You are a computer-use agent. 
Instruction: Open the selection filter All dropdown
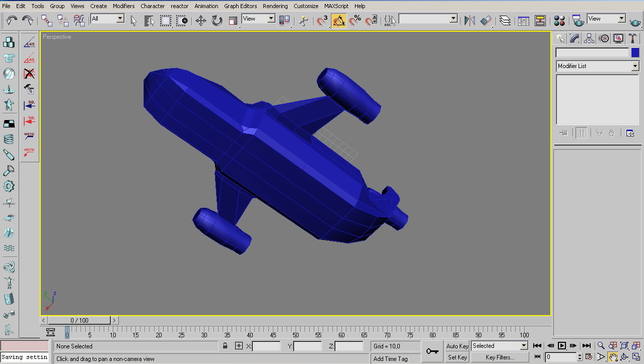point(120,19)
